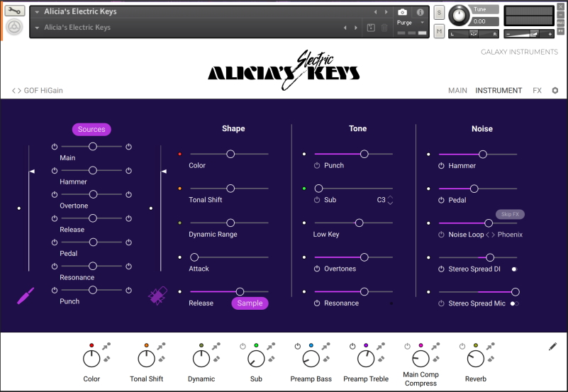This screenshot has height=392, width=568.
Task: Expand the Alicia's Electric Keys instrument dropdown
Action: 38,12
